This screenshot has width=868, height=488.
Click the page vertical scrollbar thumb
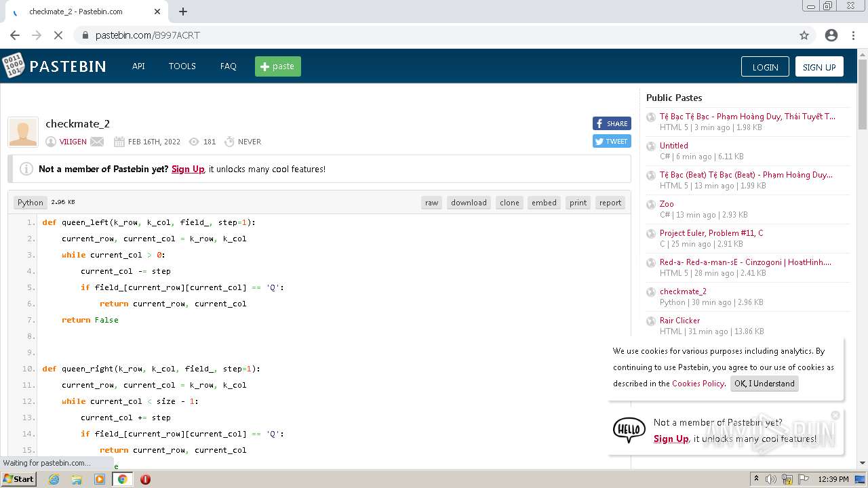pos(862,94)
